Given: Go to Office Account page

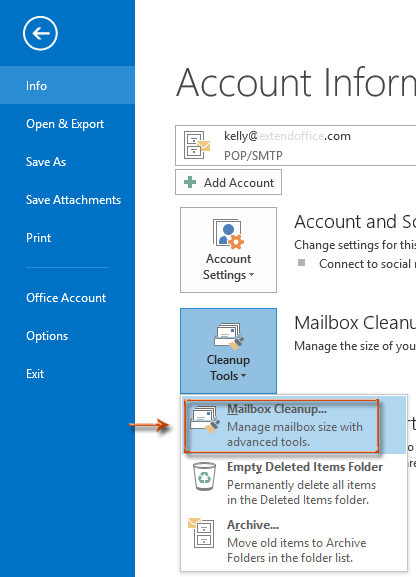Looking at the screenshot, I should point(67,297).
